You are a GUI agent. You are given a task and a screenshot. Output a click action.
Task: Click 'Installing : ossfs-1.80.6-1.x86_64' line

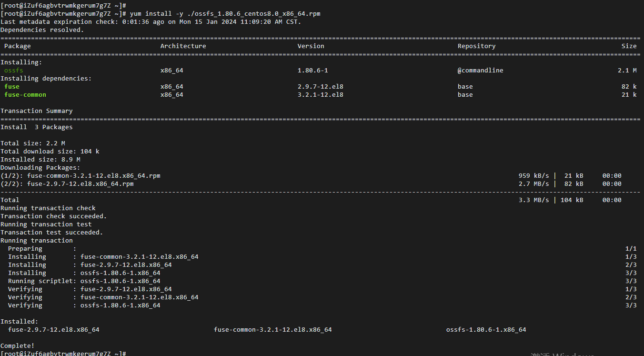(84, 273)
